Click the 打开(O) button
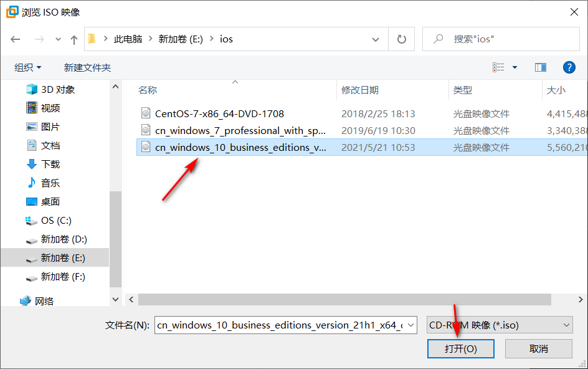 point(460,348)
